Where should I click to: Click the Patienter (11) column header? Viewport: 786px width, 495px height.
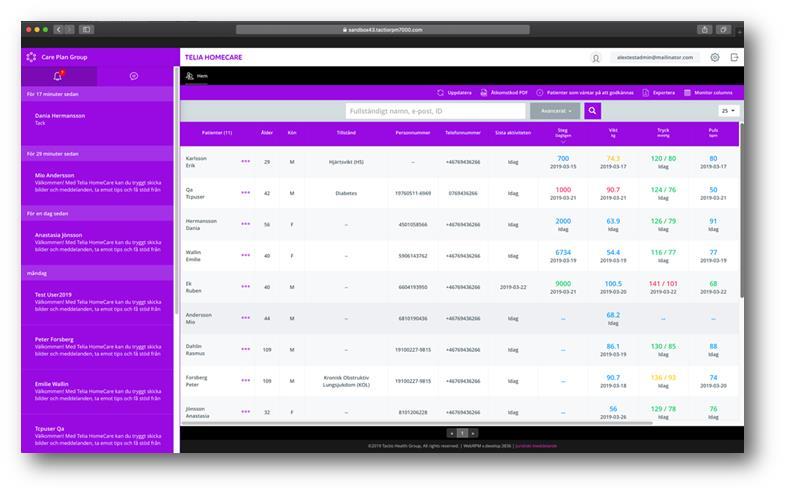pos(217,133)
